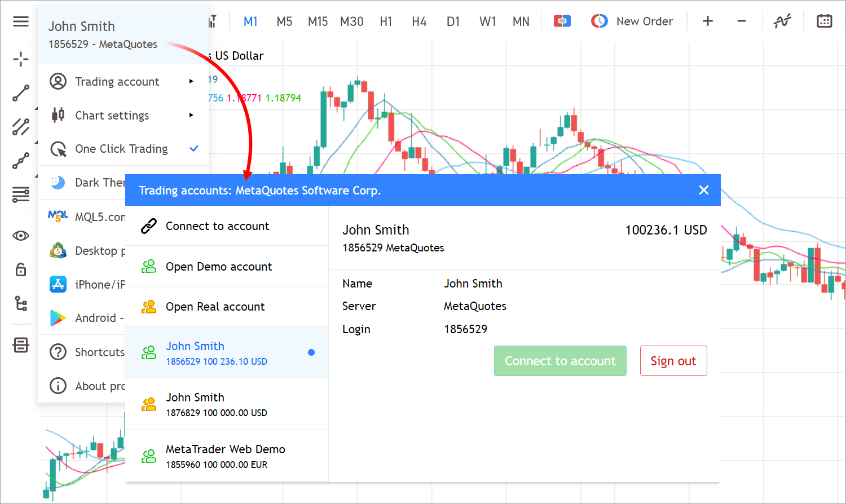
Task: Toggle object visibility with the eye icon
Action: 21,236
